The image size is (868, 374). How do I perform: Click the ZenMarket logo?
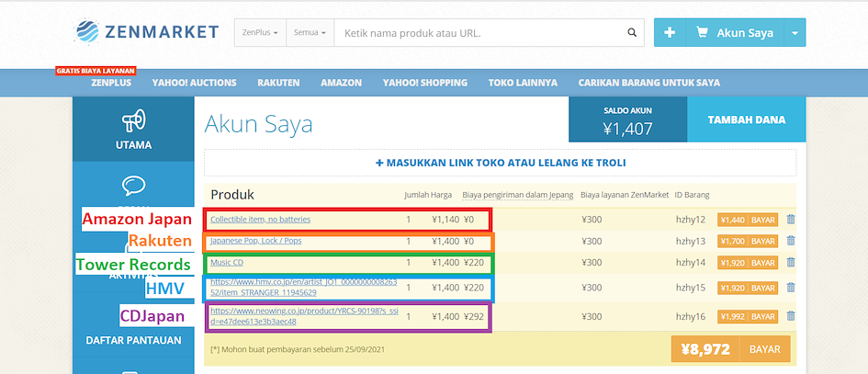(147, 31)
